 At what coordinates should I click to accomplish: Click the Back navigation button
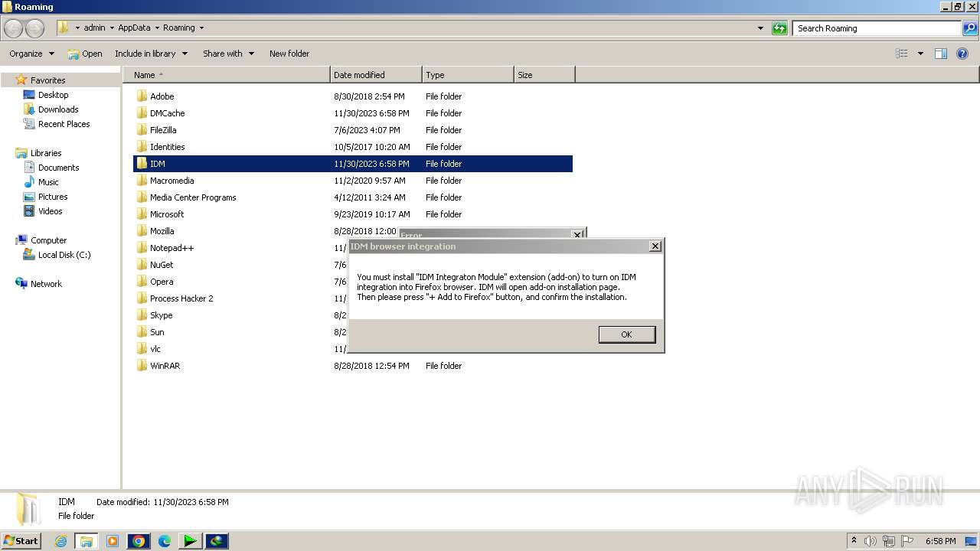point(13,28)
